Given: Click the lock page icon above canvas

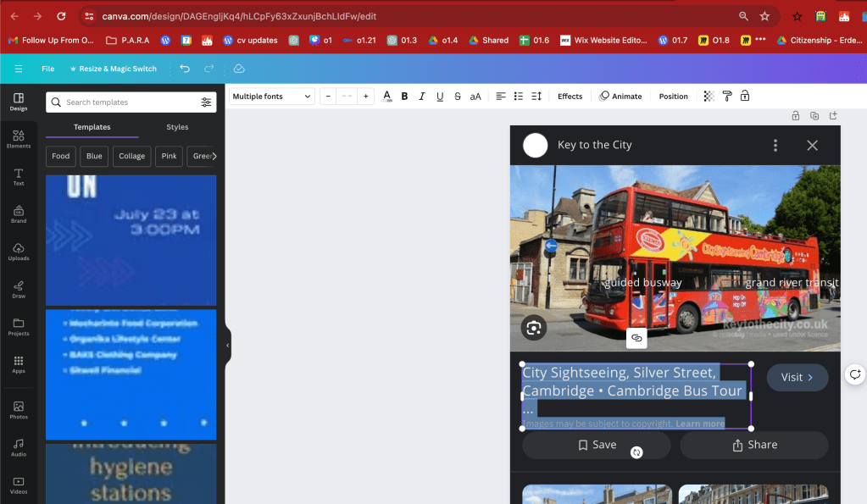Looking at the screenshot, I should 795,115.
